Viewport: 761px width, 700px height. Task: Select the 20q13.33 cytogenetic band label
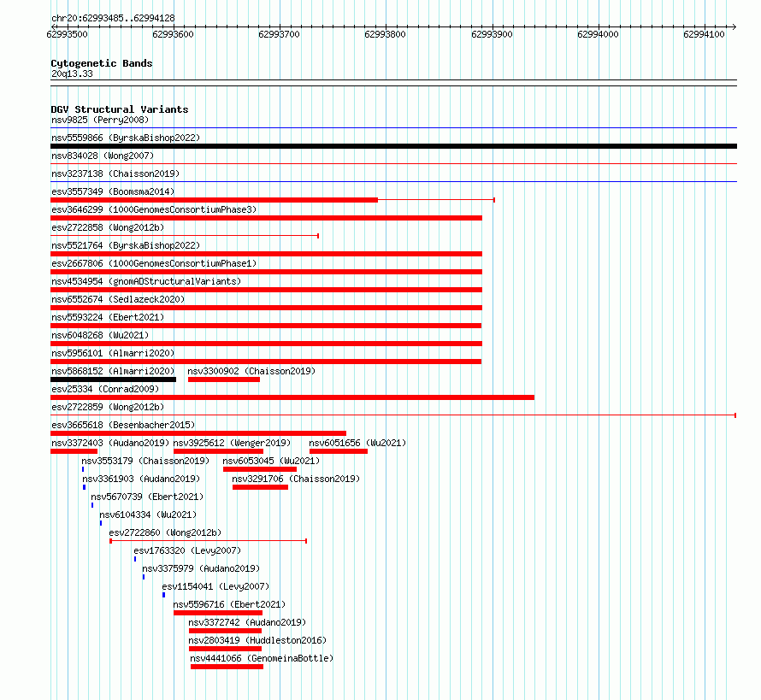72,74
